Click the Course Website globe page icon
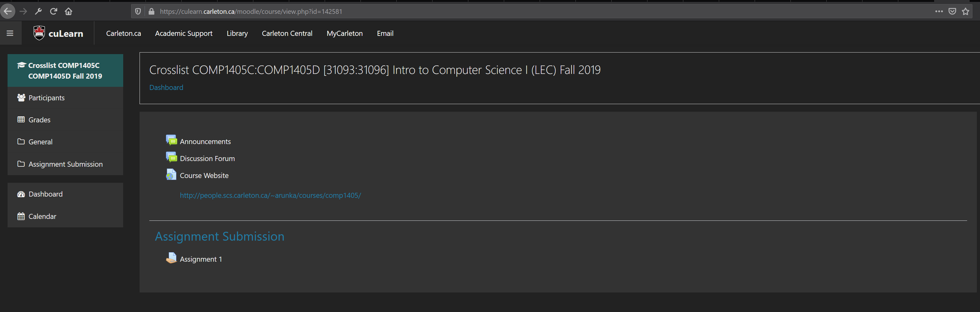The width and height of the screenshot is (980, 312). click(171, 174)
